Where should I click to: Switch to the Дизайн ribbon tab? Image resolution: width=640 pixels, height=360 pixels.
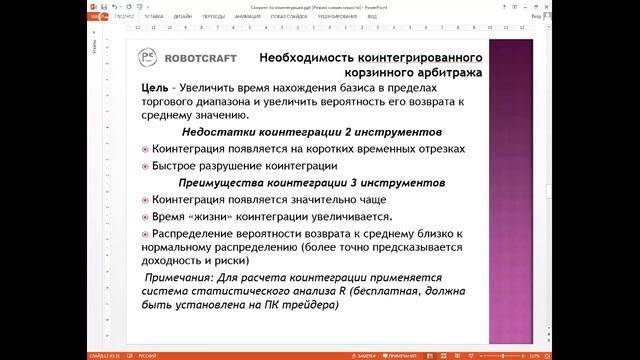pyautogui.click(x=182, y=16)
